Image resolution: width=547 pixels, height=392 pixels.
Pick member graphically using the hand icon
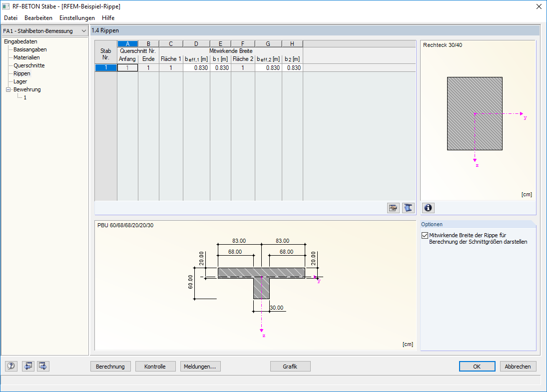point(393,208)
